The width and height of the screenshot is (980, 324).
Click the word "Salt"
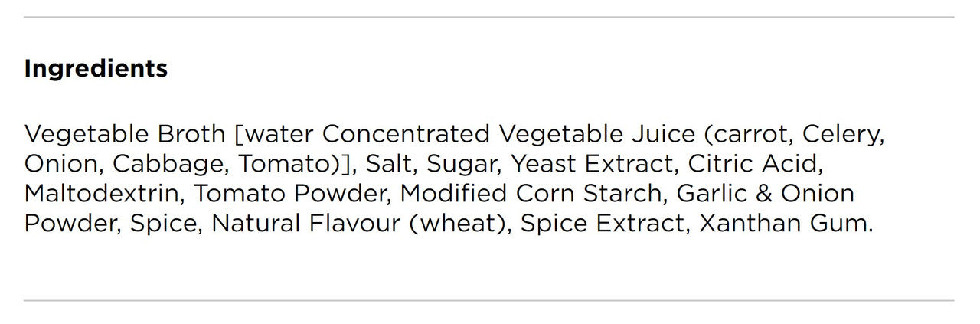(x=390, y=164)
